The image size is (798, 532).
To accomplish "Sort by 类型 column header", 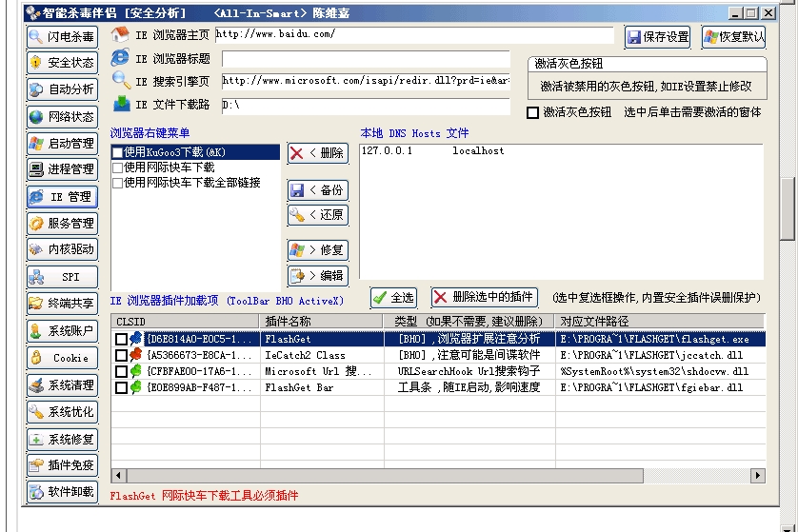I will 469,322.
